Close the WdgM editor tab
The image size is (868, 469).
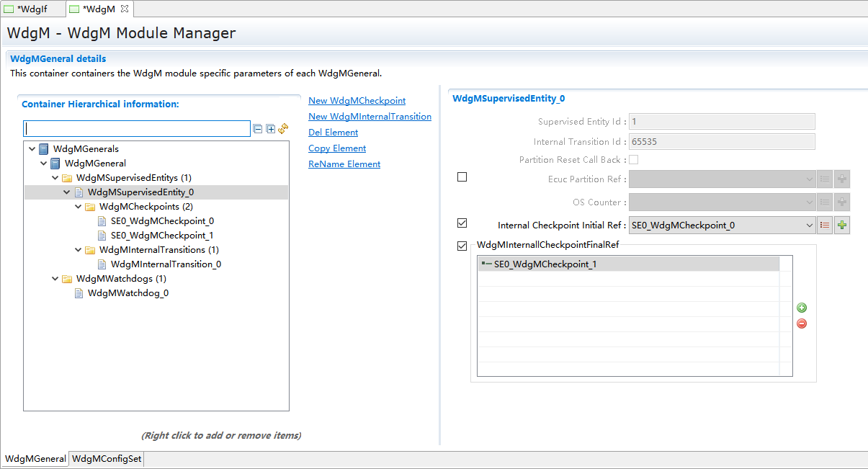click(124, 9)
